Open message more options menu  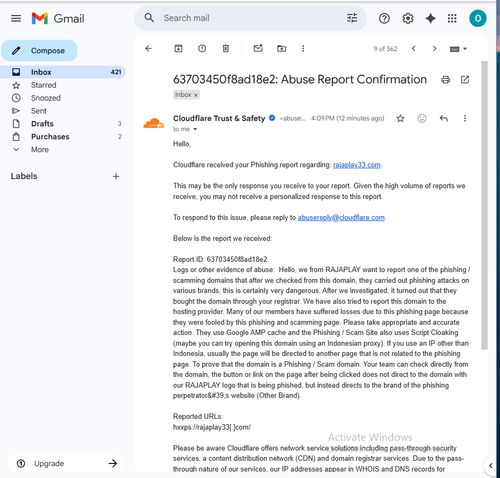pos(465,118)
